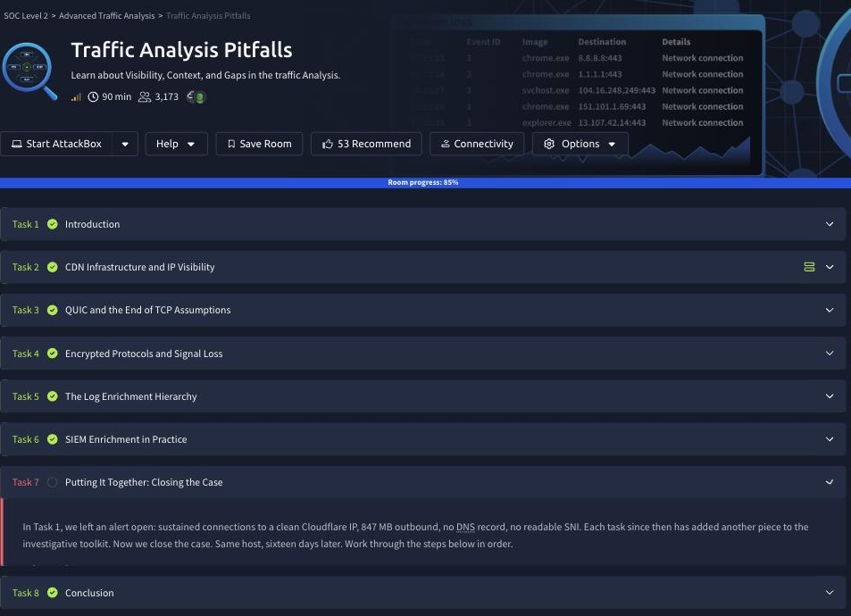Open the Options dropdown menu
The height and width of the screenshot is (616, 851).
580,144
